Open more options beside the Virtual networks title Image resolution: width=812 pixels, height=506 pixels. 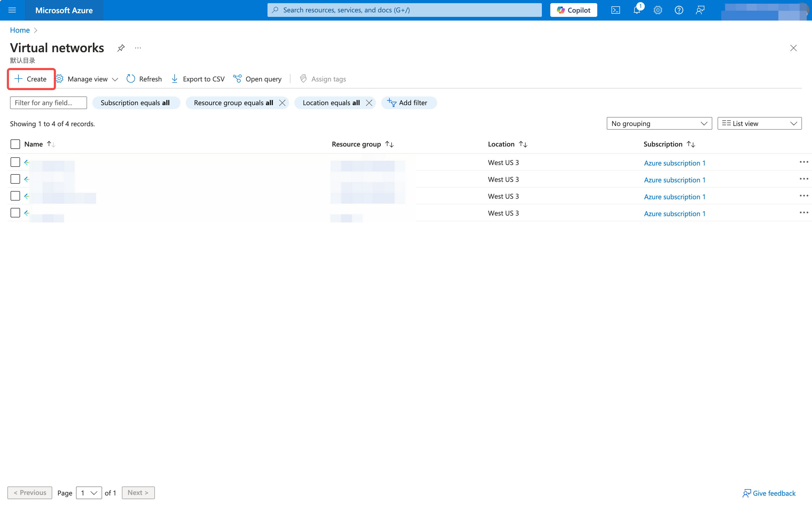(x=138, y=48)
